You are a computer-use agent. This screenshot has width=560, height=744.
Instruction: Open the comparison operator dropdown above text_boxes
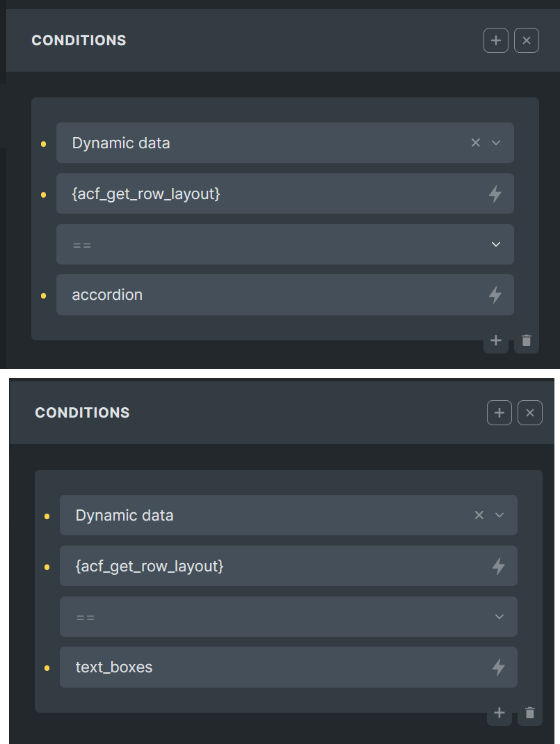288,617
